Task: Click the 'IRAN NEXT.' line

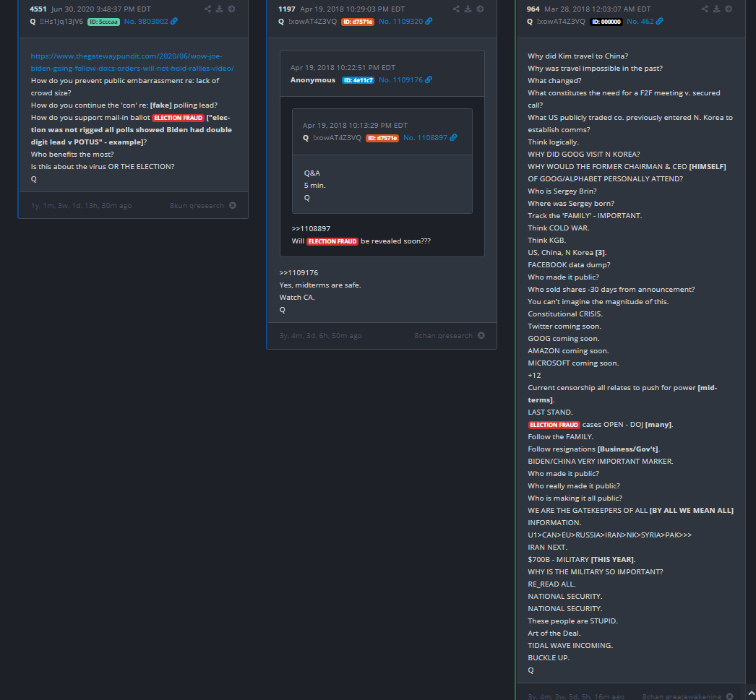Action: tap(547, 547)
